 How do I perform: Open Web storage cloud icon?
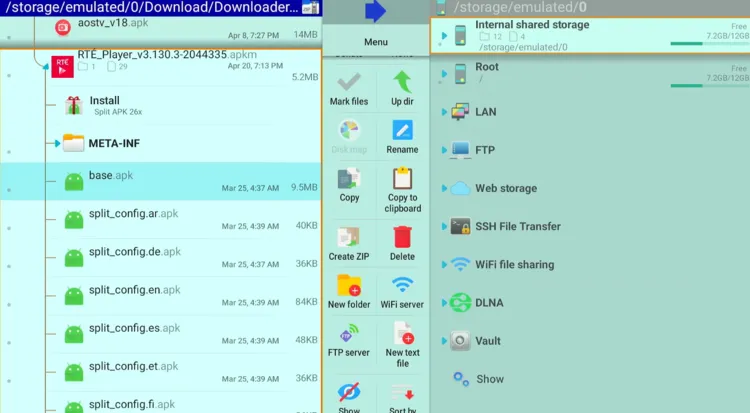(460, 188)
